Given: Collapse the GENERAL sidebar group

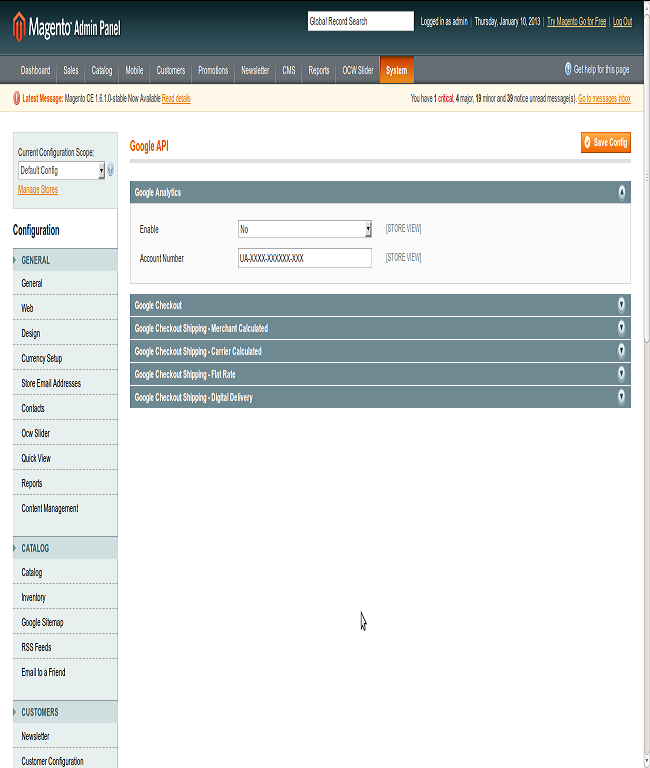Looking at the screenshot, I should tap(65, 260).
